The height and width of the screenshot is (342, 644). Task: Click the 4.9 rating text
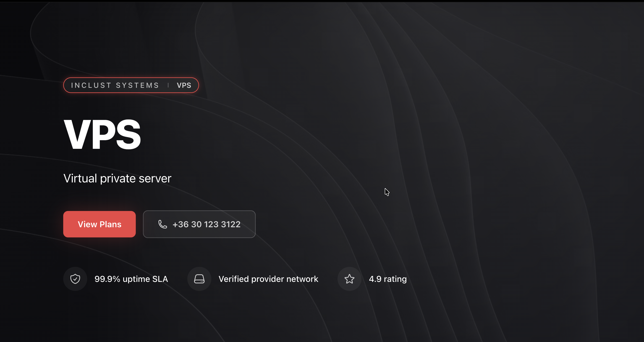[388, 279]
